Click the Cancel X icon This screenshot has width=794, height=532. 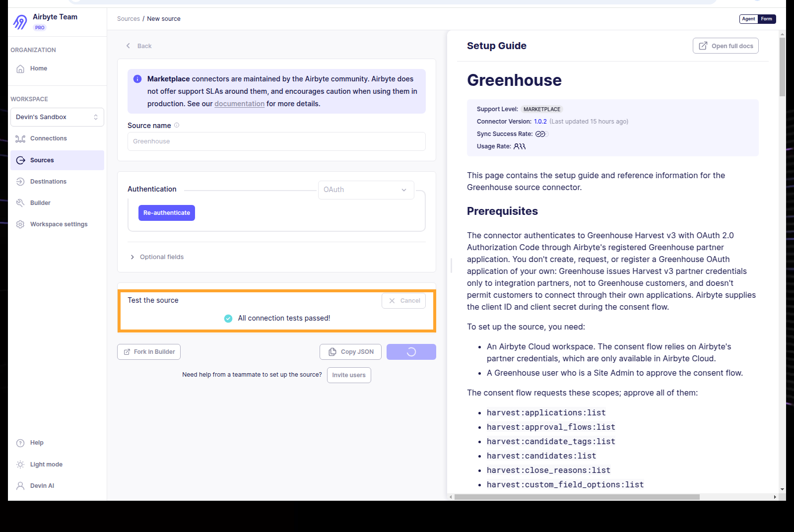coord(392,301)
